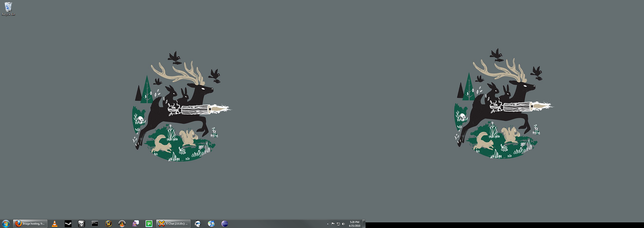The height and width of the screenshot is (228, 644).
Task: Open Command Prompt from taskbar
Action: click(95, 224)
